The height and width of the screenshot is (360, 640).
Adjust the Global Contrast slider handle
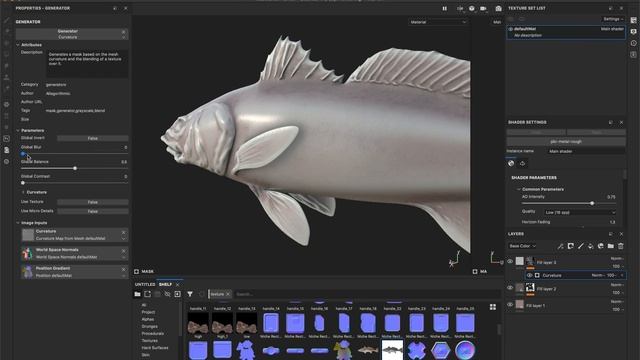click(x=23, y=183)
